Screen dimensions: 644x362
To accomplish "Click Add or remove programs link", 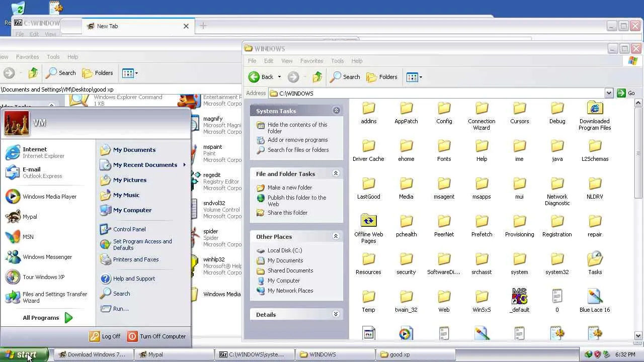I will [x=297, y=140].
